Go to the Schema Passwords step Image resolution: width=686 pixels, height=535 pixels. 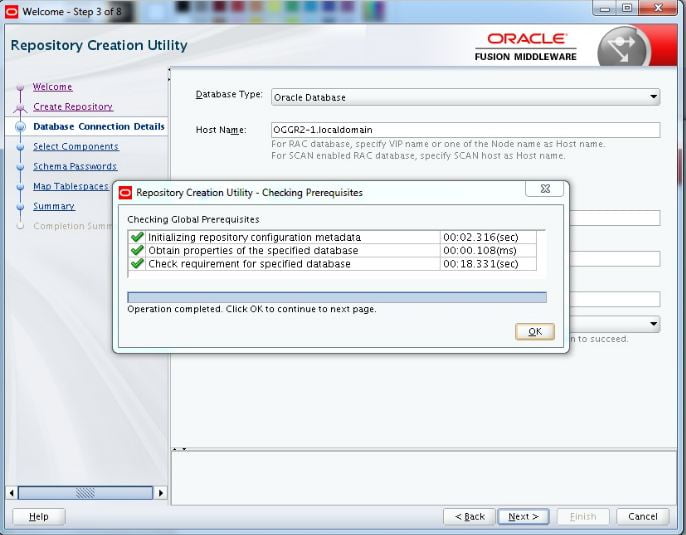point(75,166)
